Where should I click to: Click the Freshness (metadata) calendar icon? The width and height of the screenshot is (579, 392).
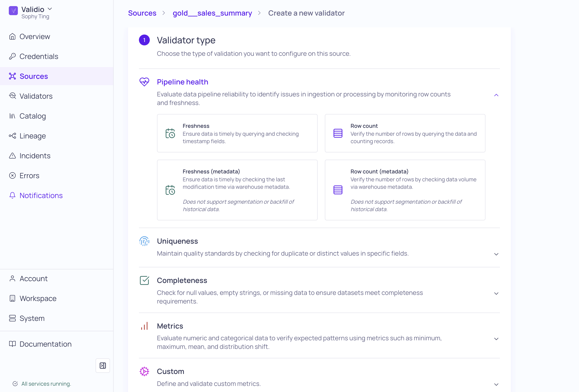point(170,190)
